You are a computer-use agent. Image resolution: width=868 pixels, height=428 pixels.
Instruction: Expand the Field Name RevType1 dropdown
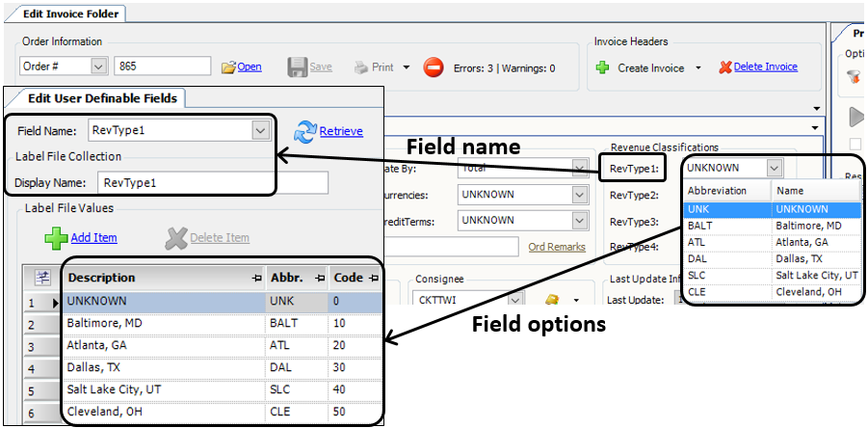tap(260, 130)
